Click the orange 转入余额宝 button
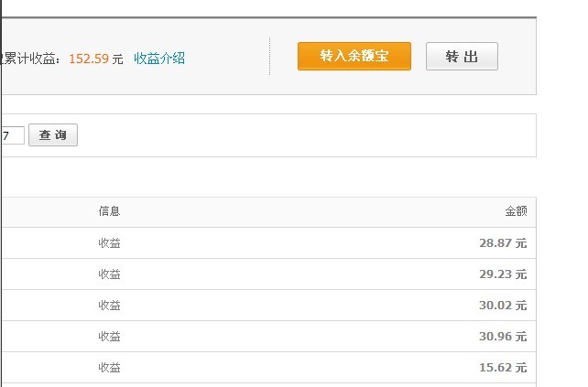588x387 pixels. click(x=354, y=57)
